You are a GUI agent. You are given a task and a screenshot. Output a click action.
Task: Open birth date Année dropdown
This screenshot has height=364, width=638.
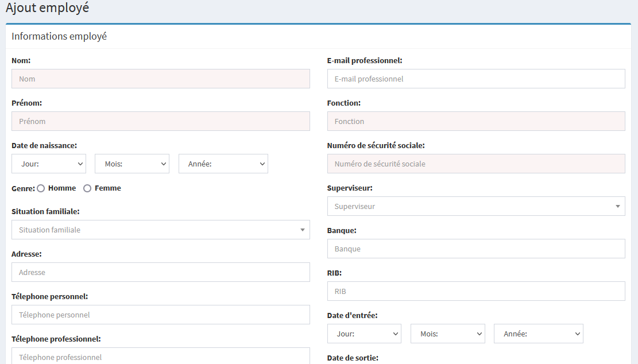(x=223, y=164)
